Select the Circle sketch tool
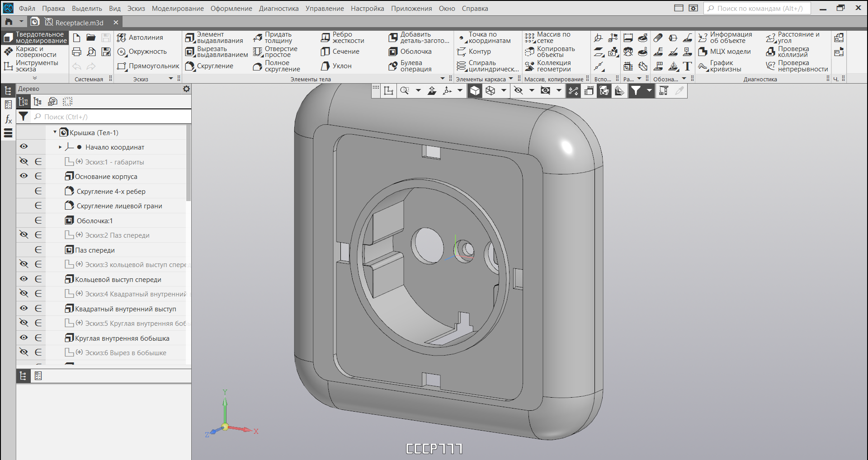 [142, 52]
